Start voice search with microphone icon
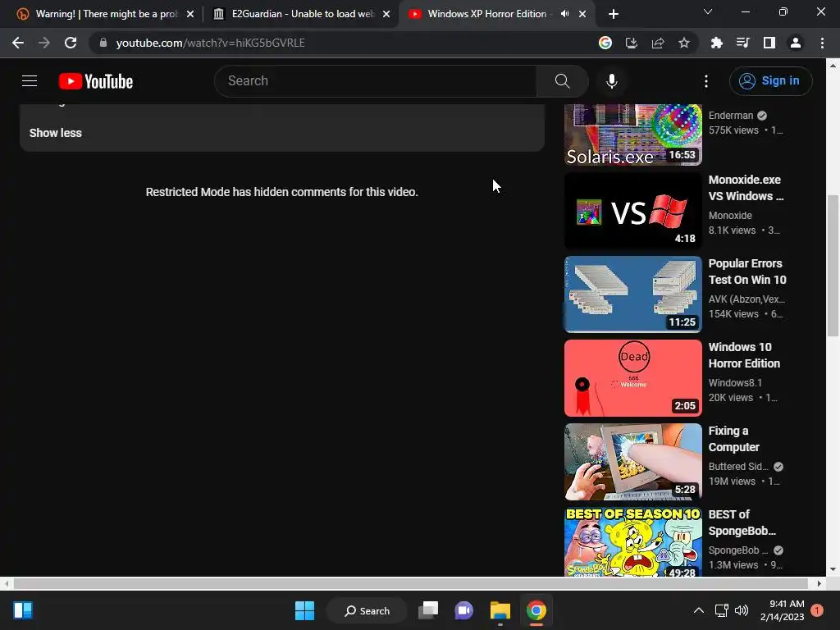 [x=612, y=81]
